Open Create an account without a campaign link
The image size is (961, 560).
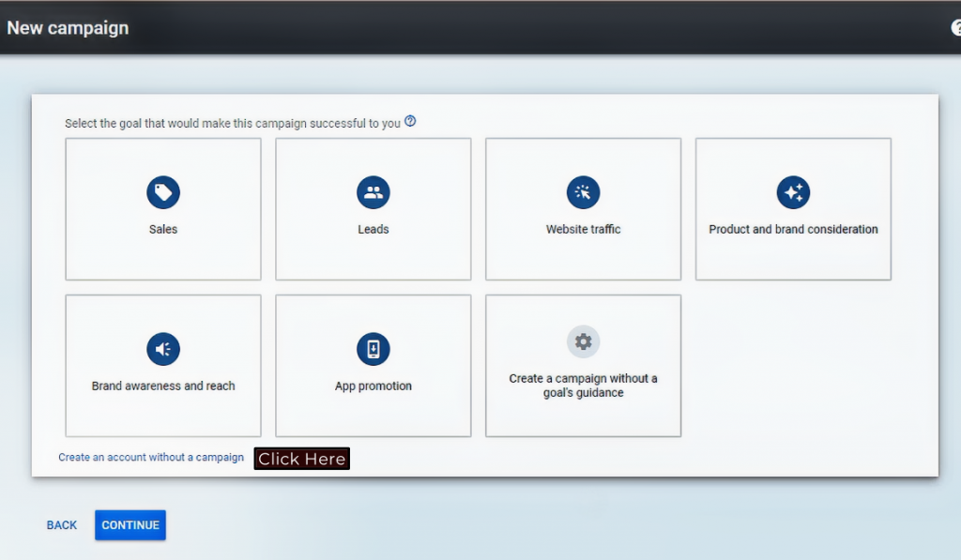coord(151,457)
